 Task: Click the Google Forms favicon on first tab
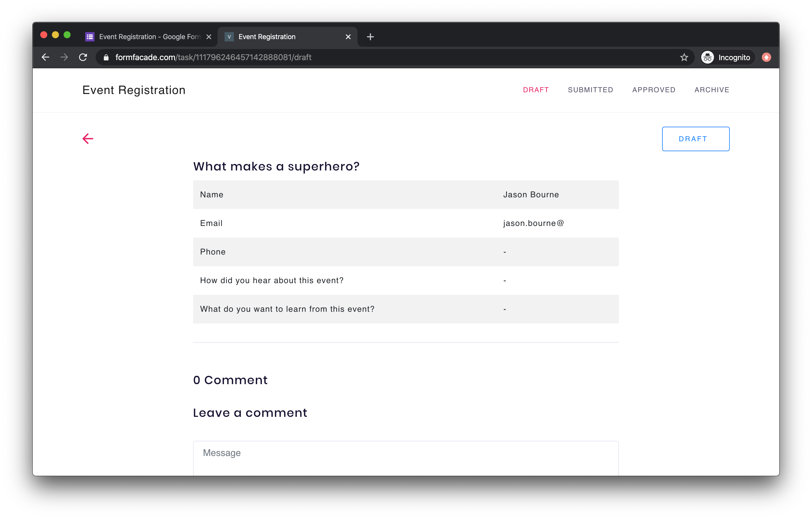pyautogui.click(x=89, y=36)
